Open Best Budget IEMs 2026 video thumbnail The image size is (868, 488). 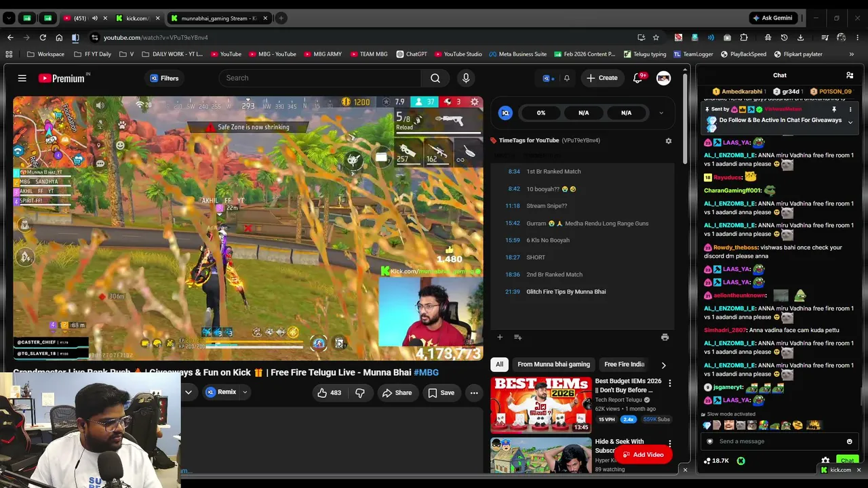pyautogui.click(x=541, y=405)
